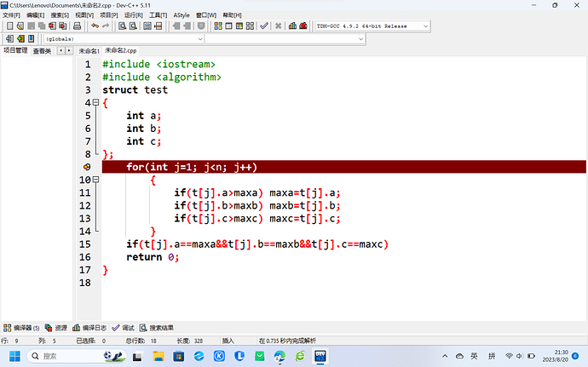Click the Undo toolbar icon

(x=95, y=26)
